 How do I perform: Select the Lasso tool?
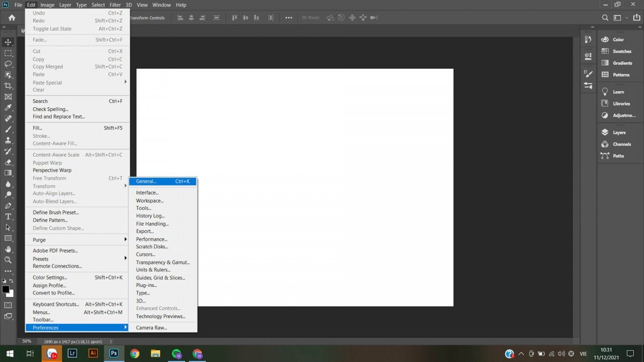tap(8, 64)
